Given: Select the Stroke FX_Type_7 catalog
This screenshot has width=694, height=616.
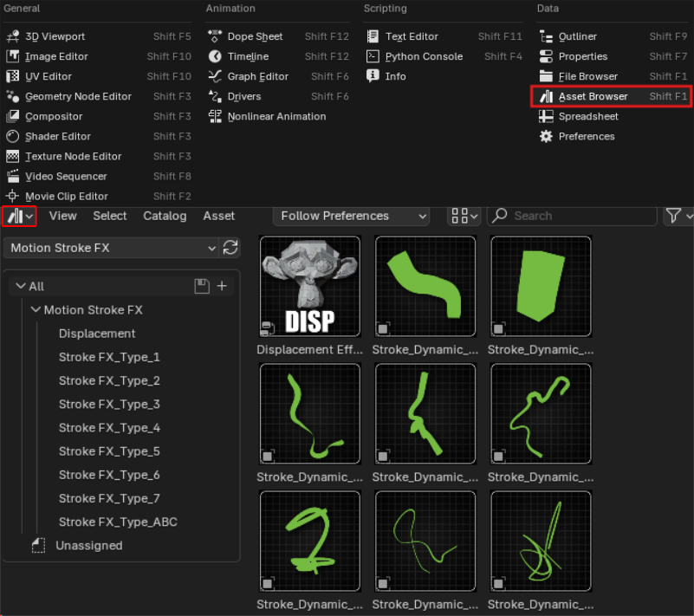Looking at the screenshot, I should (109, 498).
